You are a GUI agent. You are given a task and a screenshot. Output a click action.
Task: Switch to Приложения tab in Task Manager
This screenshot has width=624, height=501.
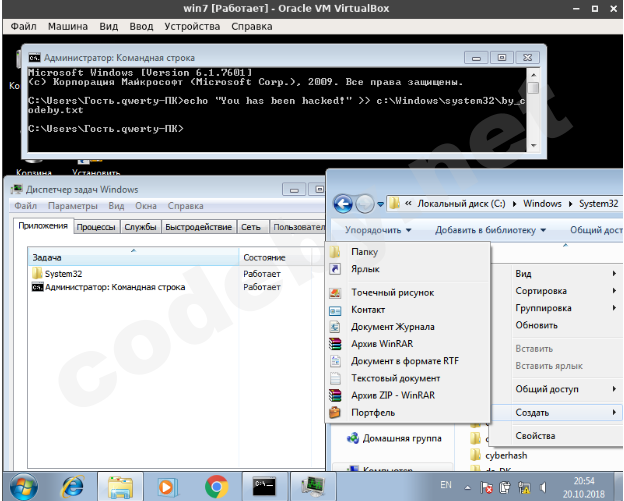click(x=43, y=226)
